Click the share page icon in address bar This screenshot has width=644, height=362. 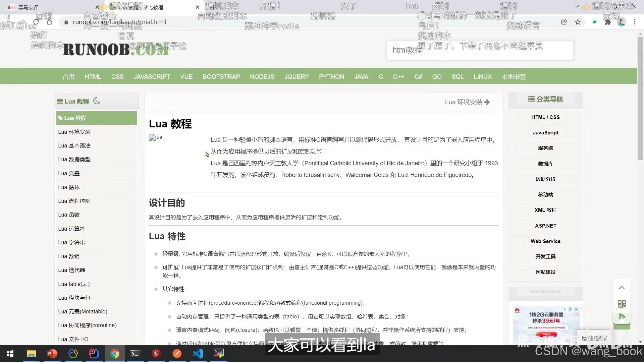[x=564, y=22]
